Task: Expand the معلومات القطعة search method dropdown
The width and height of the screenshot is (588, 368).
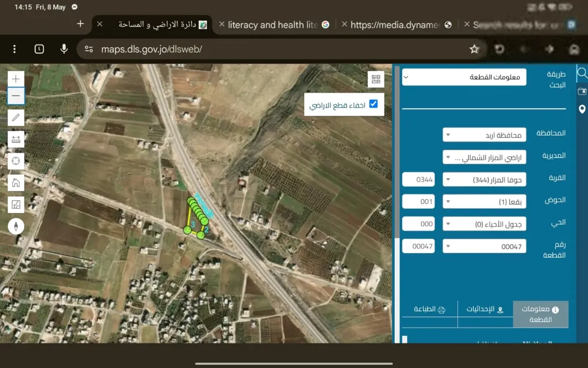Action: (x=464, y=77)
